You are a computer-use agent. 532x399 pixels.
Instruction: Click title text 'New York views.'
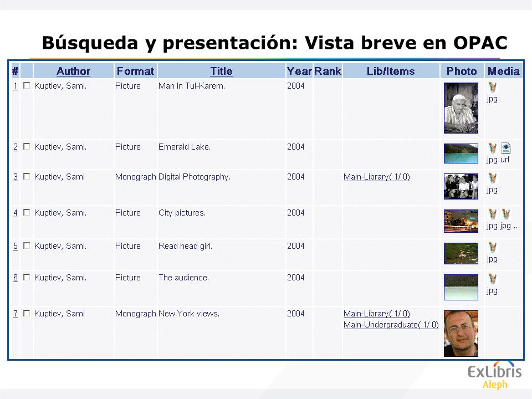click(x=189, y=314)
